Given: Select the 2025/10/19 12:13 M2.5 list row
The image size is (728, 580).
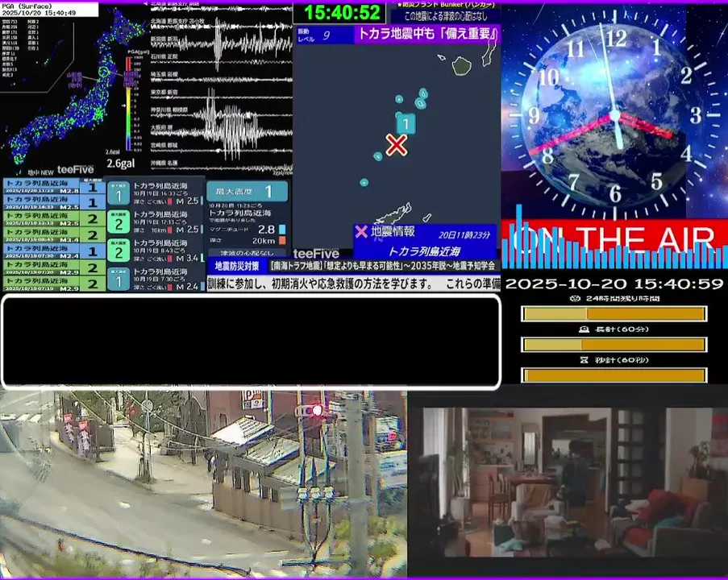Looking at the screenshot, I should click(x=54, y=218).
